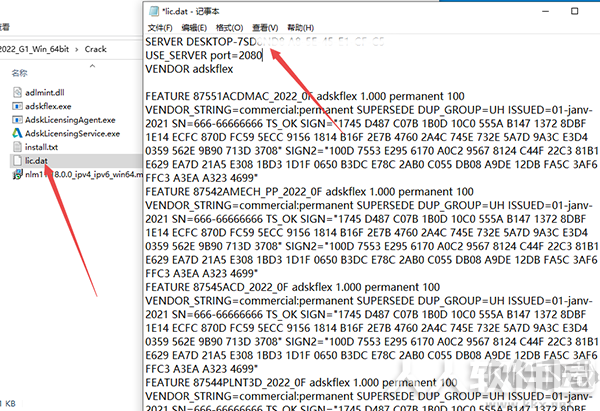Expand the breadcrumb chevron before Crack
Image resolution: width=600 pixels, height=411 pixels.
(x=77, y=49)
